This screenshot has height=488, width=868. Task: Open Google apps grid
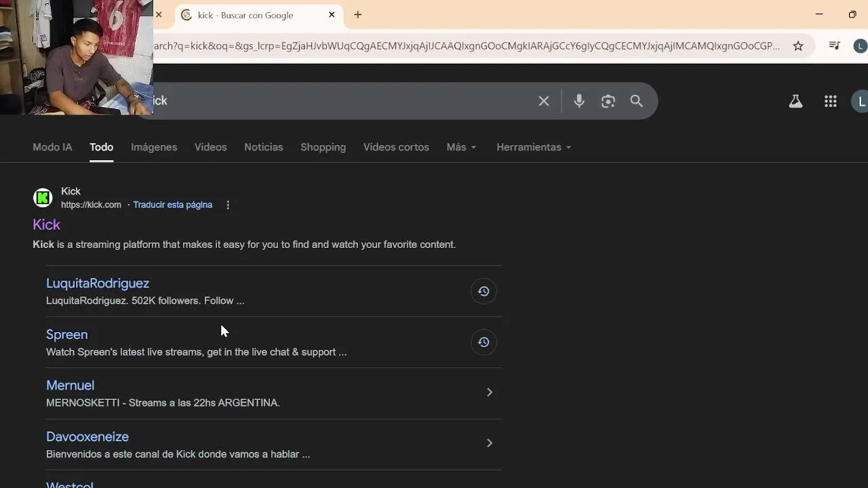[x=831, y=102]
